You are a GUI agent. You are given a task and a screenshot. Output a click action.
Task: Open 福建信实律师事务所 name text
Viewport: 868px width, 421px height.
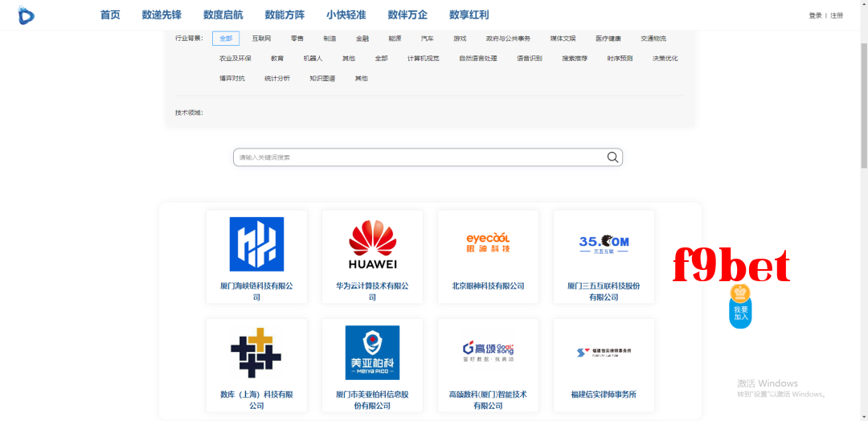(604, 394)
